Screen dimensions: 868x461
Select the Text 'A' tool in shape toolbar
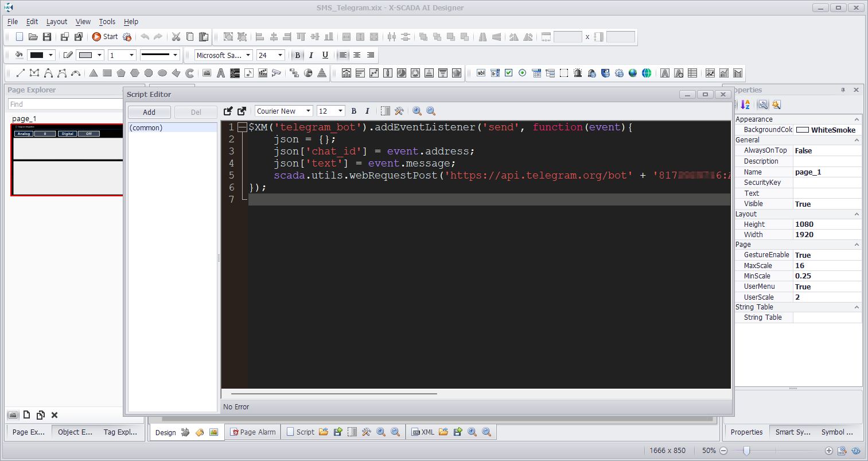[221, 73]
